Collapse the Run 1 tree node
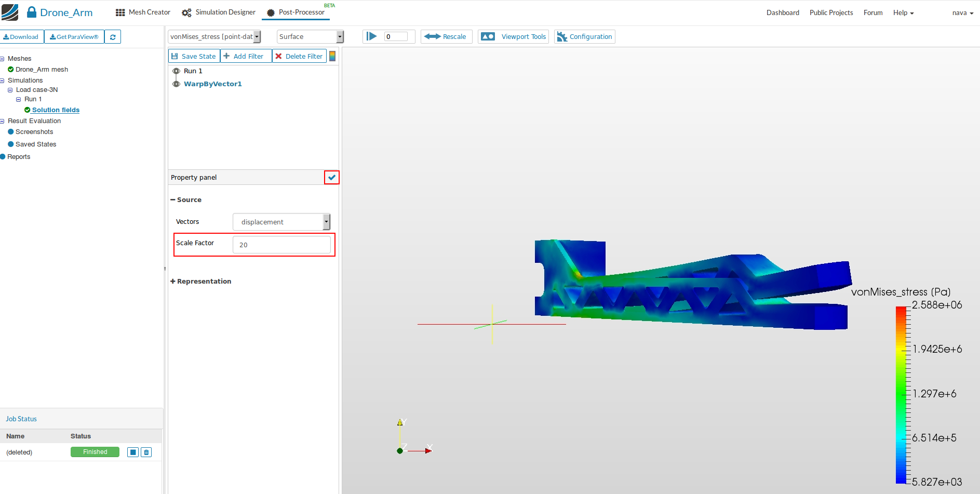The image size is (980, 494). click(19, 100)
